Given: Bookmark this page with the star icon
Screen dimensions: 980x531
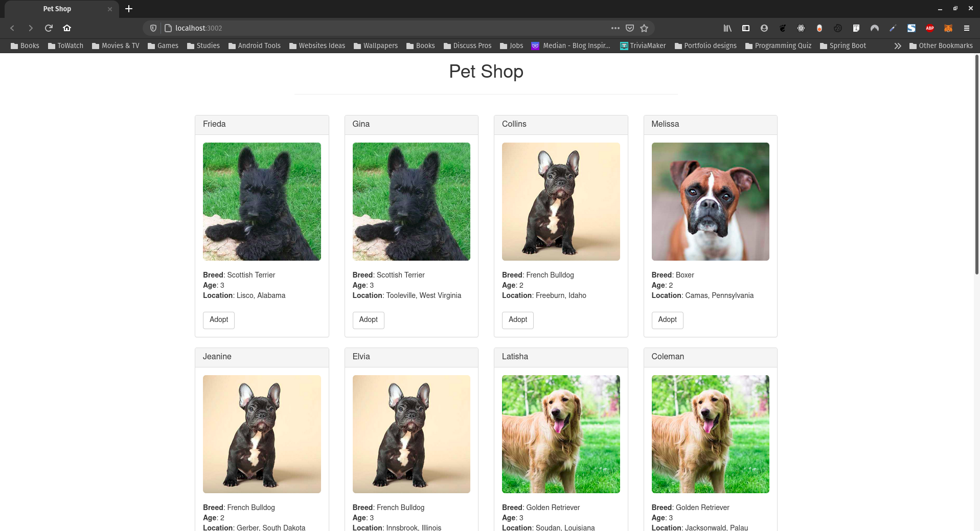Looking at the screenshot, I should pyautogui.click(x=644, y=28).
